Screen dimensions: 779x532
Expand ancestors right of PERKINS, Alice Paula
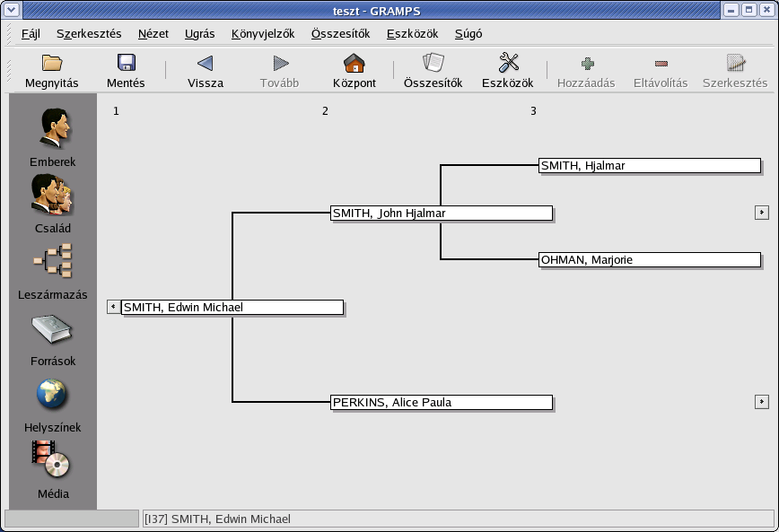762,402
